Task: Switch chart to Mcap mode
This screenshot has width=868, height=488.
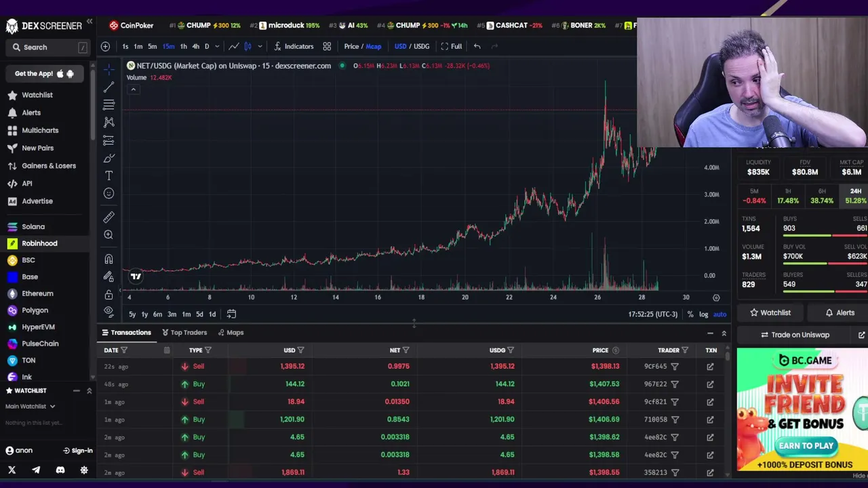Action: coord(374,46)
